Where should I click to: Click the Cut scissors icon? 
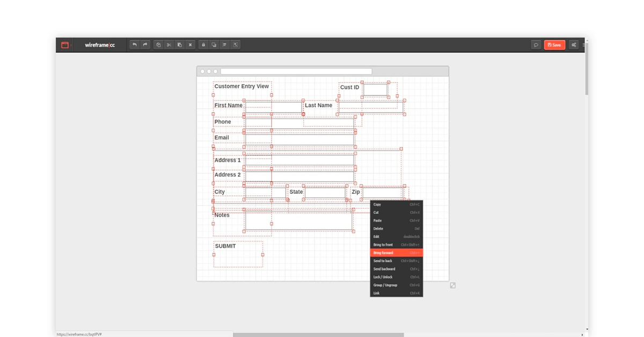point(169,45)
